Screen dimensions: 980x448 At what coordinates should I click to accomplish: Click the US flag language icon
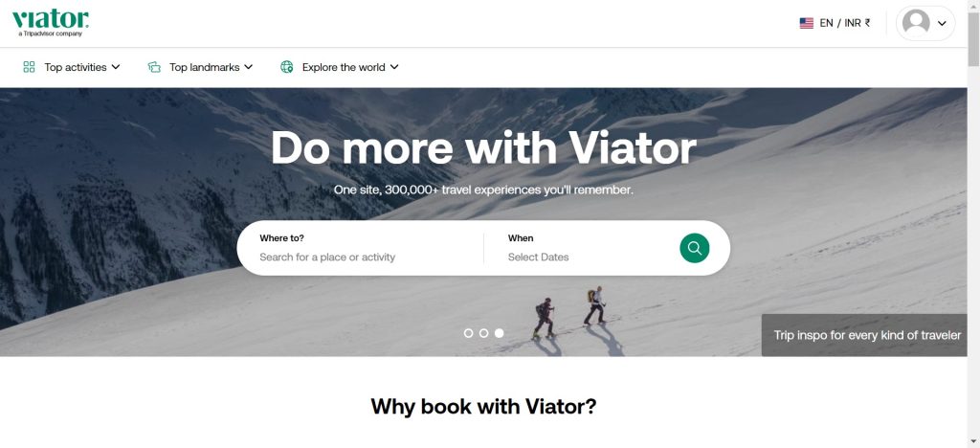click(806, 23)
